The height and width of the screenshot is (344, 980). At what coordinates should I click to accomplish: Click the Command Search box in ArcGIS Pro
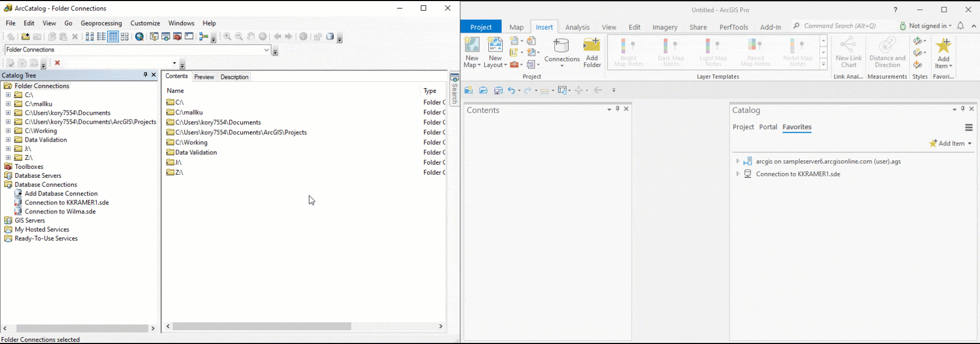point(842,25)
